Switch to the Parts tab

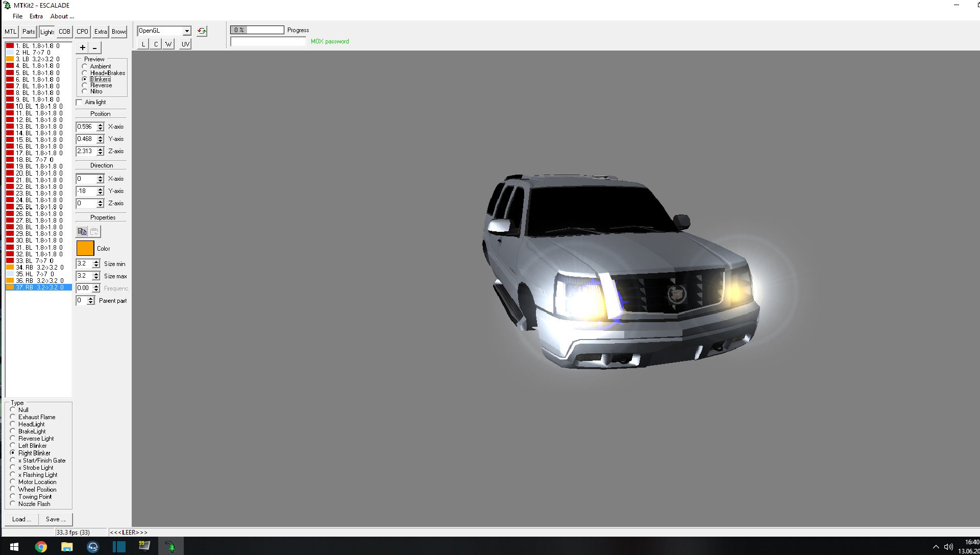(x=29, y=32)
